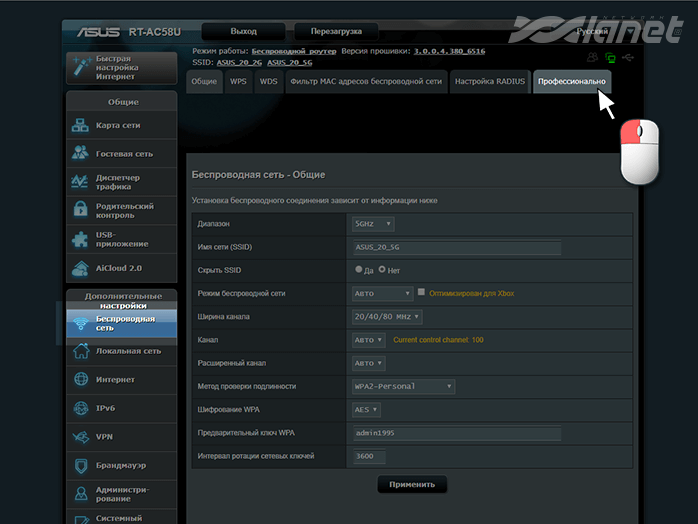Open Guest Network (Гостевая сеть) icon
Viewport: 698px width, 524px height.
[x=82, y=154]
